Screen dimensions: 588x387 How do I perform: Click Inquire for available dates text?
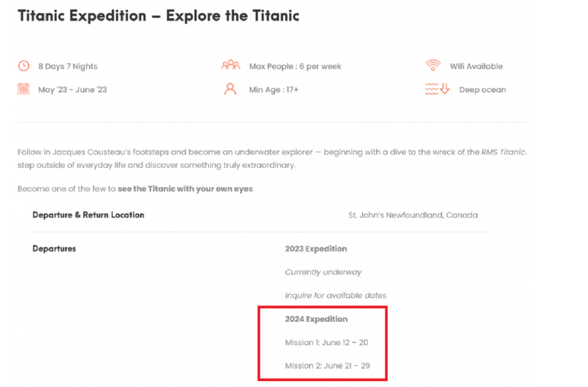coord(336,295)
